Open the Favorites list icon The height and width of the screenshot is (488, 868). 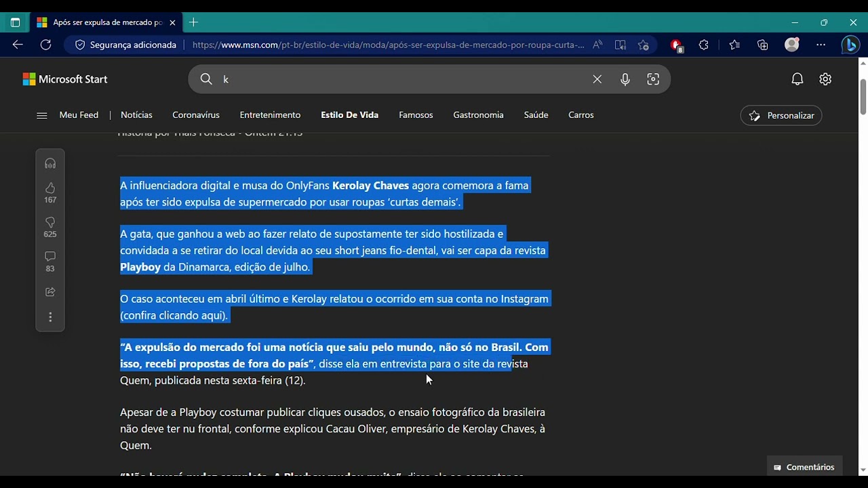734,45
